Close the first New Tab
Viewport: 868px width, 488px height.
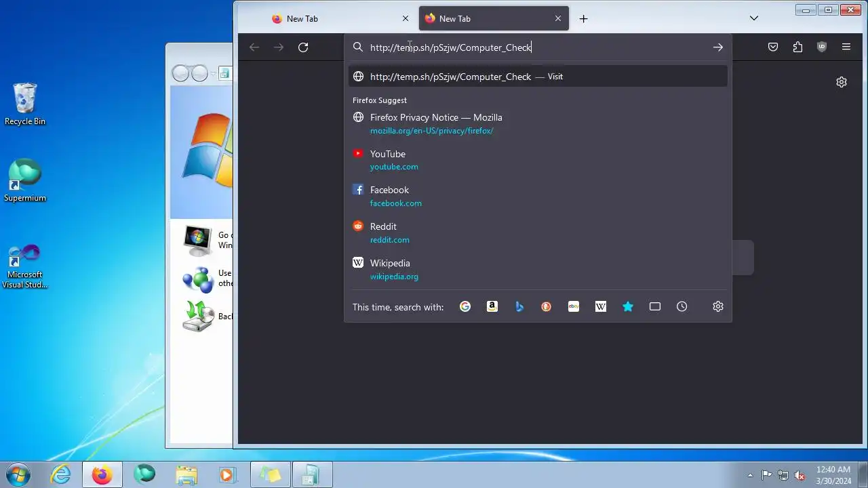pos(406,19)
